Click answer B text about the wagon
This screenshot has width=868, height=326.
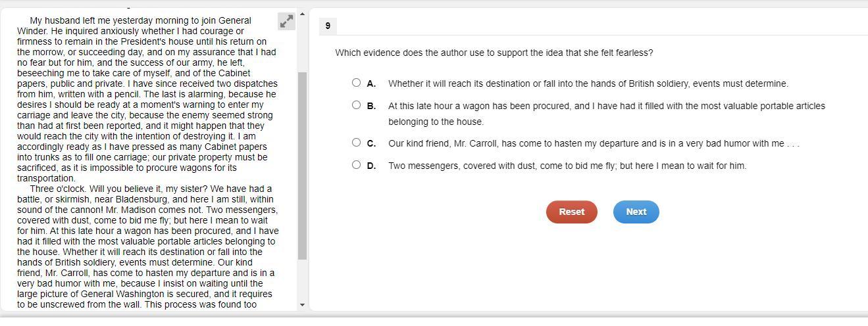pos(607,114)
